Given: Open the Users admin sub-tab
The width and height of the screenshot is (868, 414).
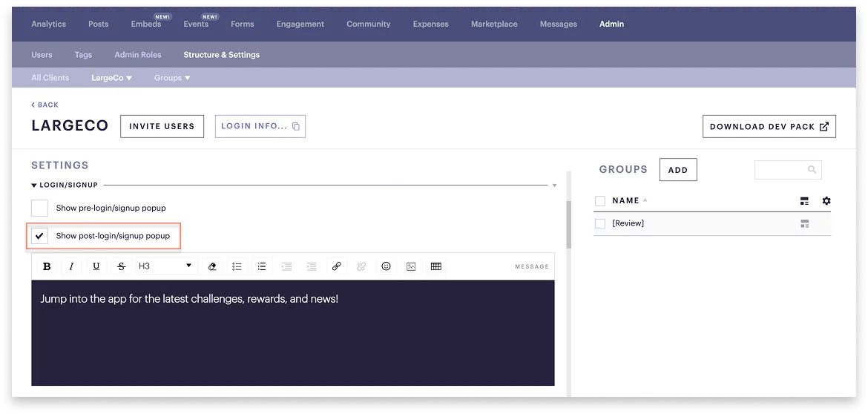Looking at the screenshot, I should [42, 55].
